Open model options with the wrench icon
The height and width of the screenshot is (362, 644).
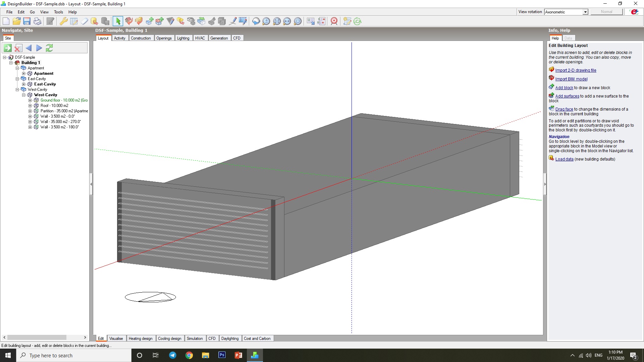[63, 21]
